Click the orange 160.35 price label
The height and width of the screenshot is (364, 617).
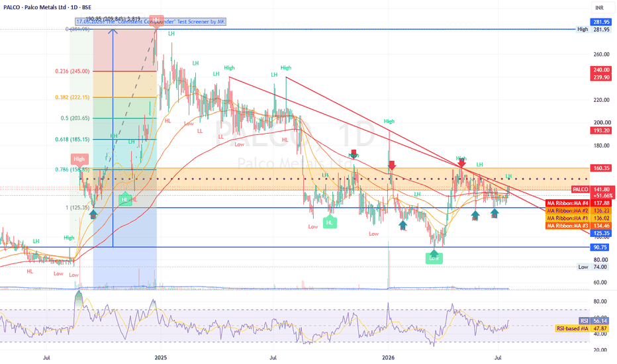(x=600, y=168)
